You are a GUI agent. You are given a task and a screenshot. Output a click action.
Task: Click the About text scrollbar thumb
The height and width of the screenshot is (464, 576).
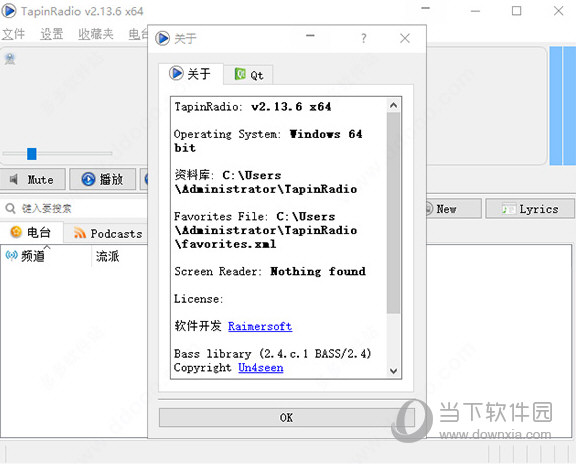pyautogui.click(x=393, y=213)
